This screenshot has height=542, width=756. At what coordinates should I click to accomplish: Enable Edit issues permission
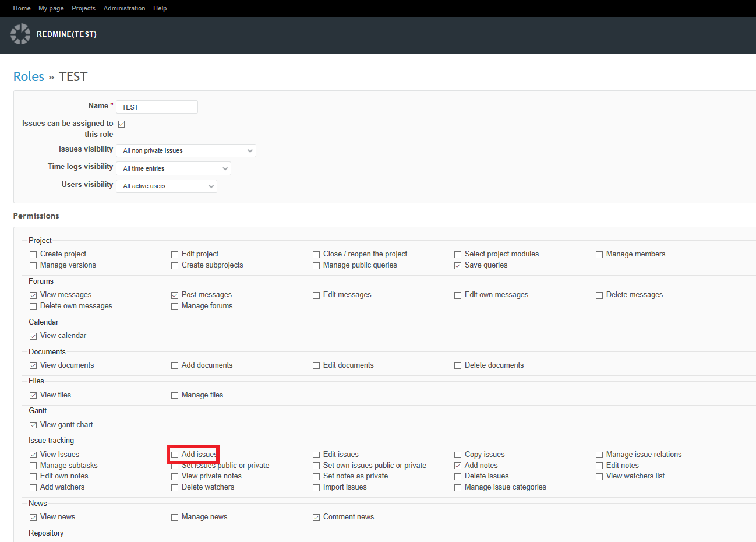click(316, 455)
